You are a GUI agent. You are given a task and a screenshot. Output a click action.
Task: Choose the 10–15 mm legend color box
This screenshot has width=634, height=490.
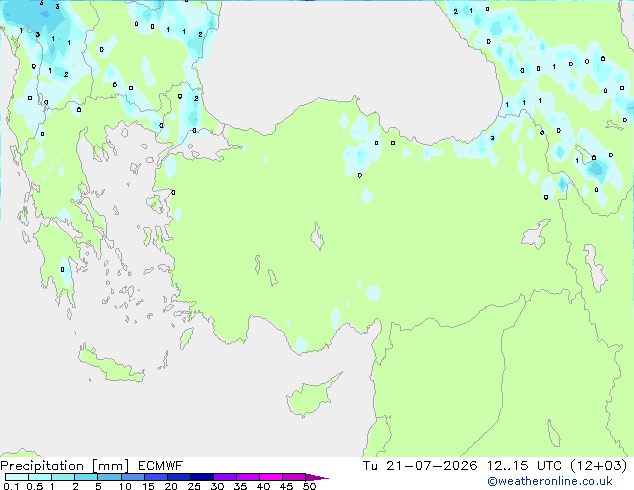pyautogui.click(x=132, y=477)
